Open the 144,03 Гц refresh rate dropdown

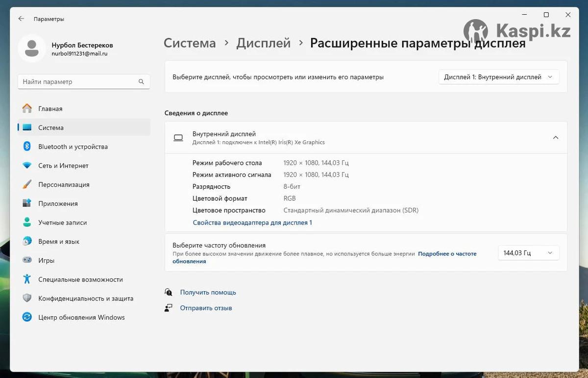tap(528, 253)
